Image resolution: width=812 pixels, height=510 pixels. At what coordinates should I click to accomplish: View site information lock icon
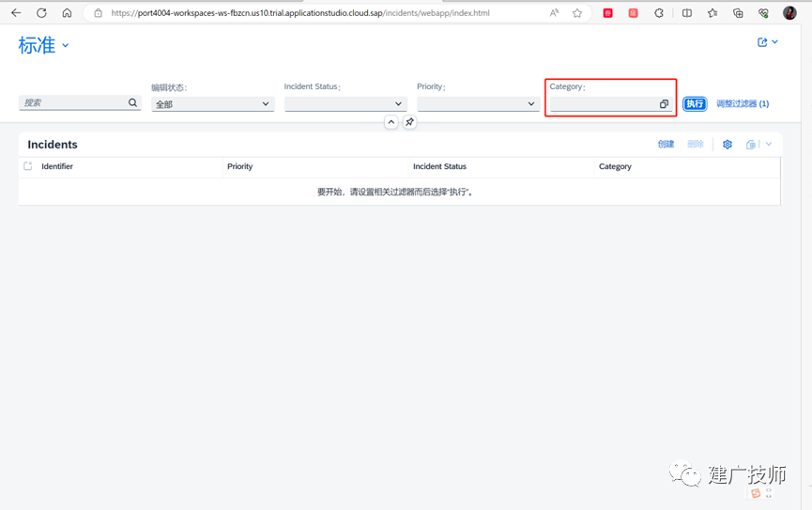coord(98,13)
